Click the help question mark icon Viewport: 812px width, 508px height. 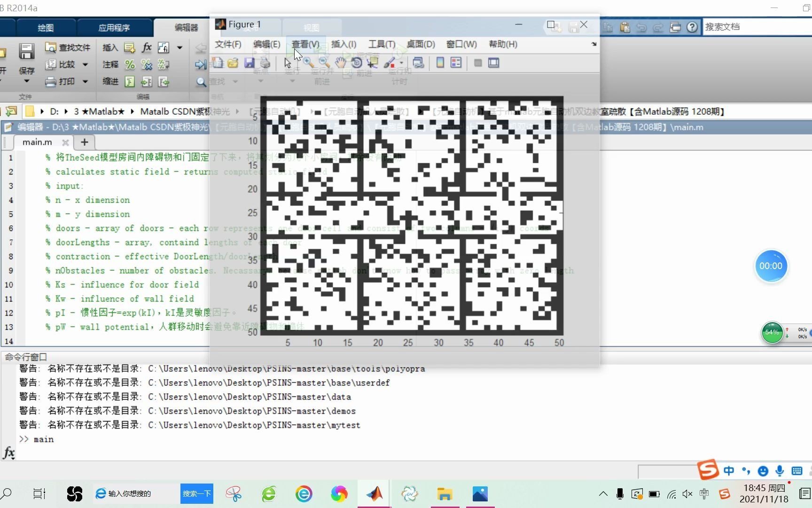692,27
